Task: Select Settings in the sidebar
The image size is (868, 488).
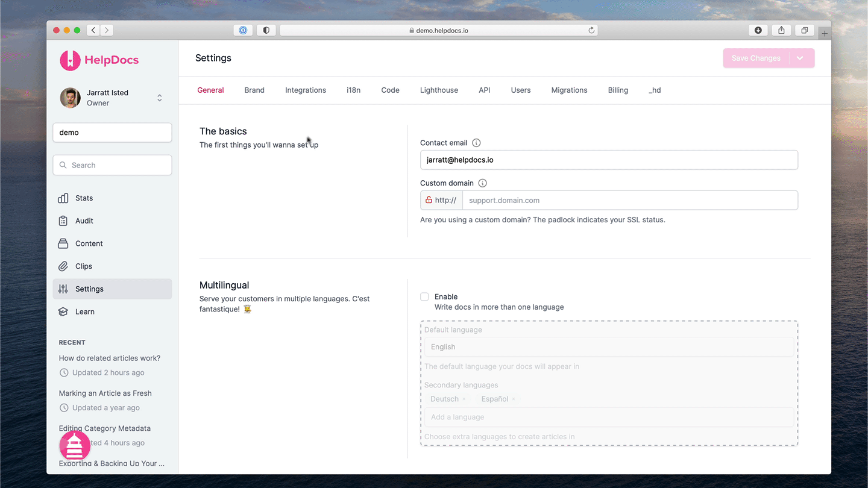Action: click(x=112, y=289)
